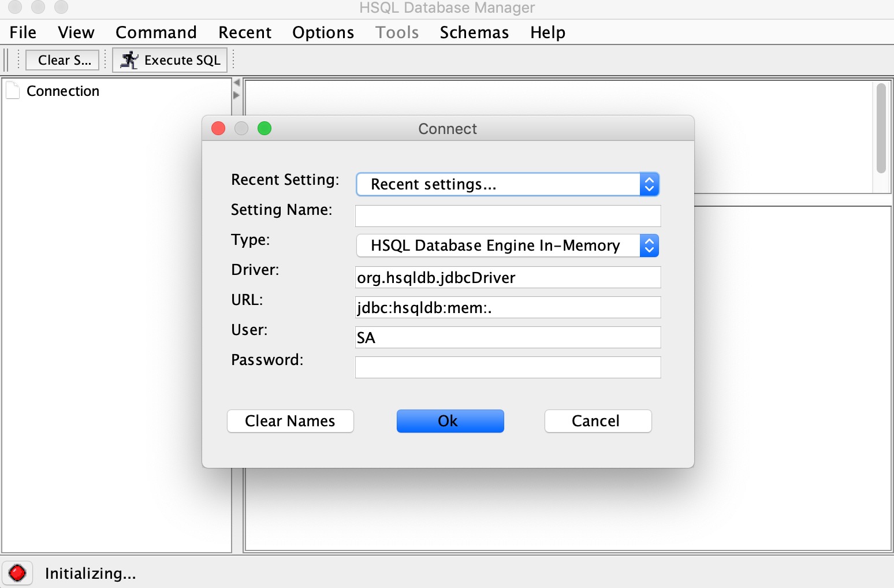
Task: Confirm connection with Ok button
Action: [x=450, y=421]
